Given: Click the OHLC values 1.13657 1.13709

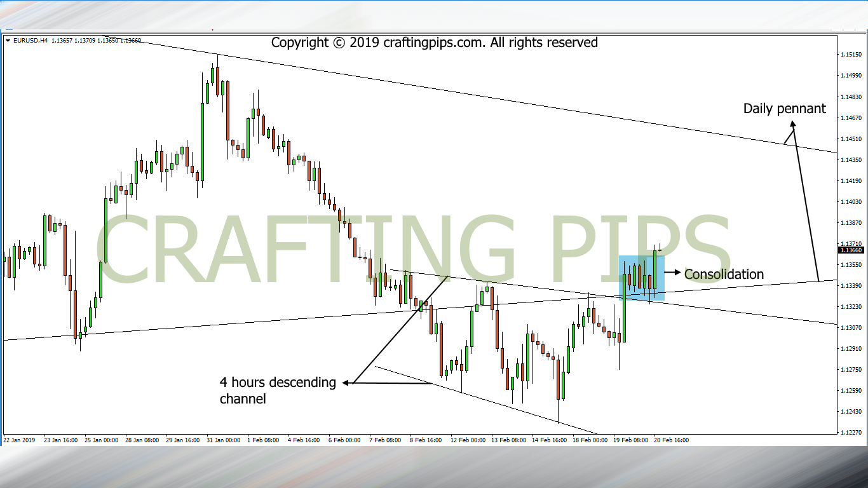Looking at the screenshot, I should pos(72,41).
